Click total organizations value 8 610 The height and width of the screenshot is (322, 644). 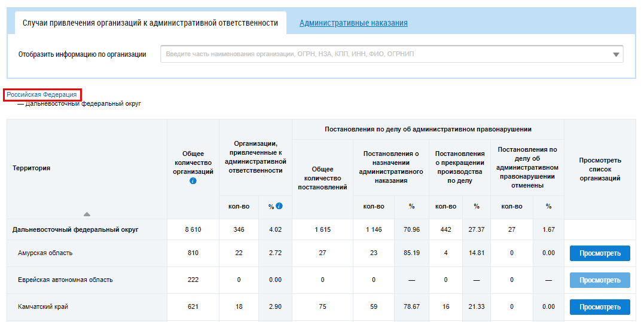(x=193, y=229)
